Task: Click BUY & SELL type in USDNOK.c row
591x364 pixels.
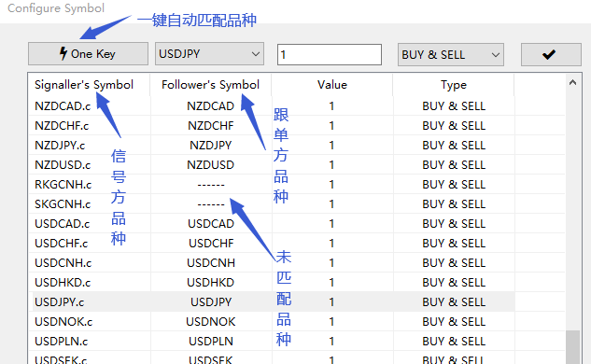Action: coord(454,322)
